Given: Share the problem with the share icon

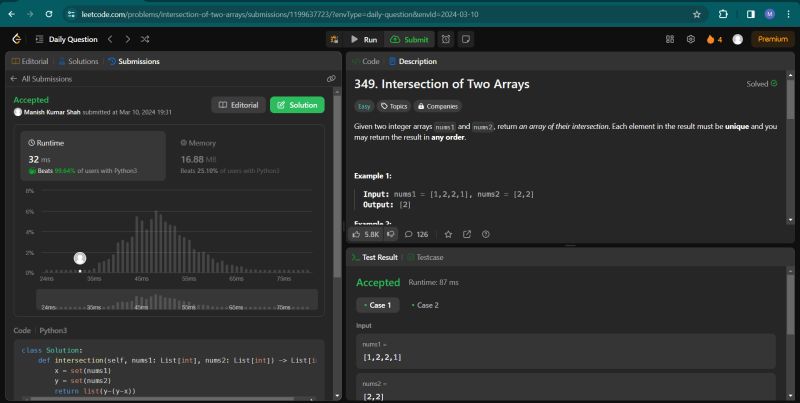Looking at the screenshot, I should click(x=467, y=234).
